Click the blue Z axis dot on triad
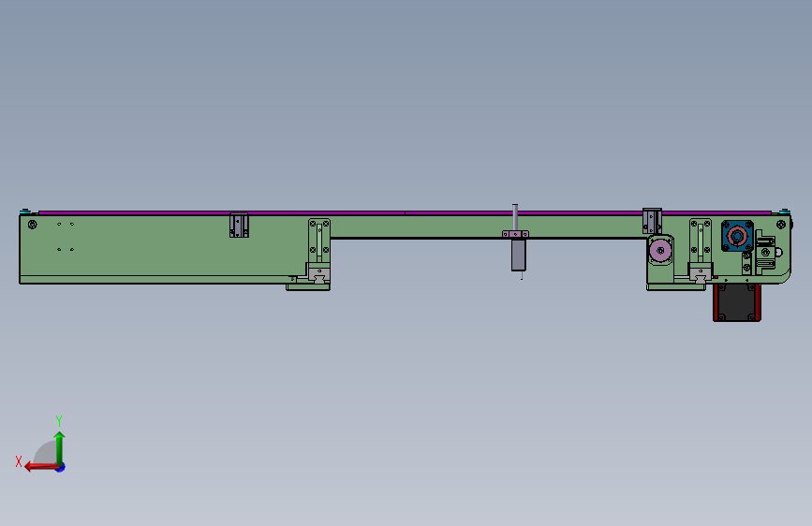Image resolution: width=812 pixels, height=526 pixels. click(61, 467)
